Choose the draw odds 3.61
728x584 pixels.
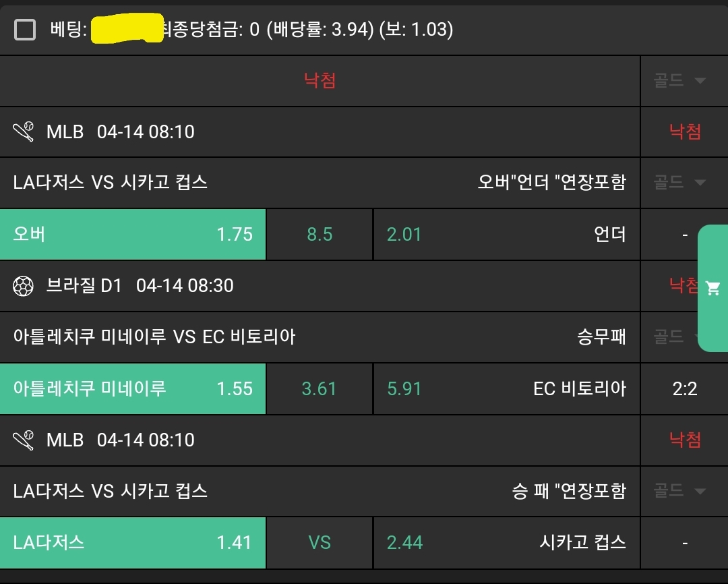coord(320,389)
